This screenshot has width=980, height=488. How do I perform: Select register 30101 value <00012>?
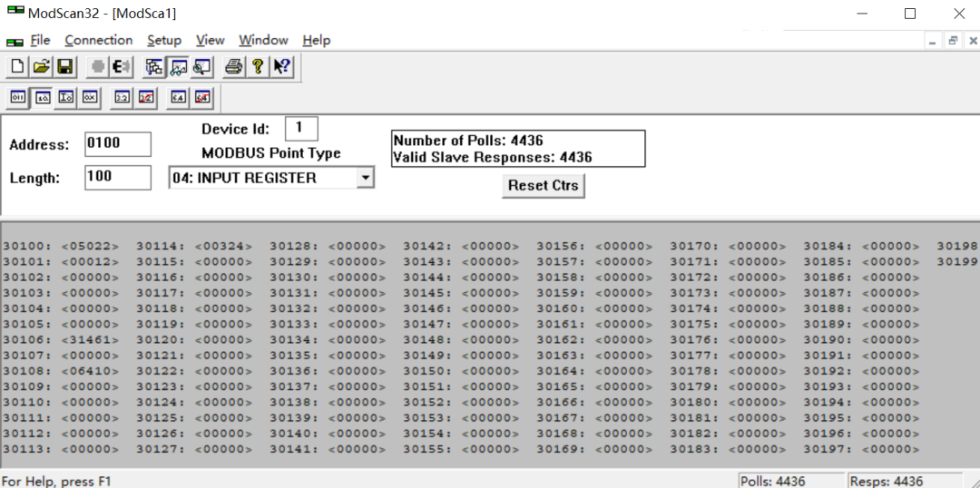pos(90,262)
